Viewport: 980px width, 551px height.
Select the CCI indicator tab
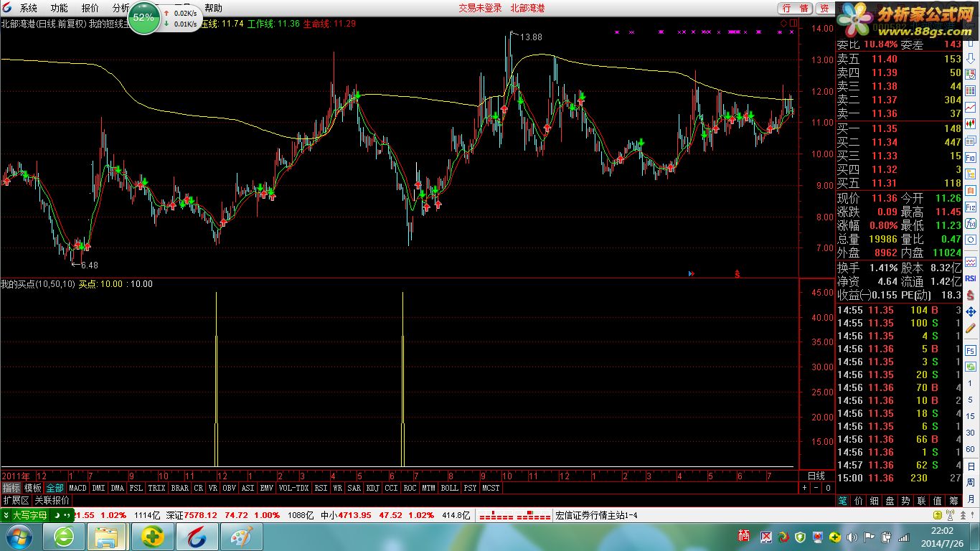pyautogui.click(x=391, y=488)
